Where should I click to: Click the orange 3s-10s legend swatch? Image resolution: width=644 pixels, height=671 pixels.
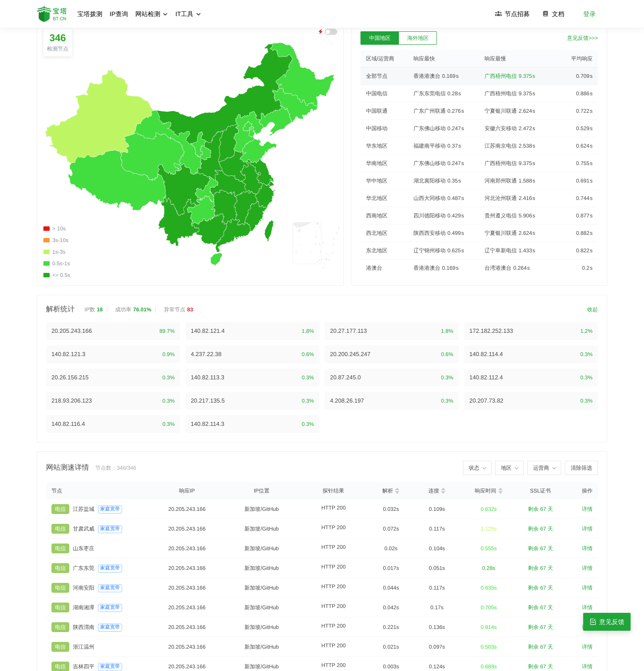tap(47, 240)
